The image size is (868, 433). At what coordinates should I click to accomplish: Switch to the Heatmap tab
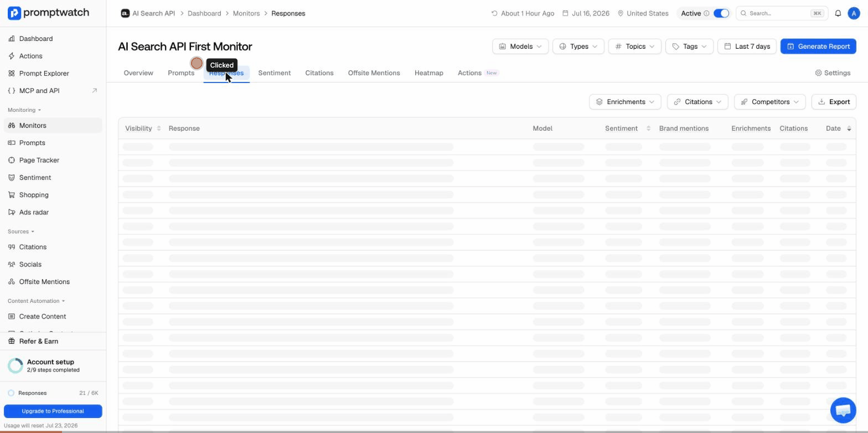[x=429, y=73]
